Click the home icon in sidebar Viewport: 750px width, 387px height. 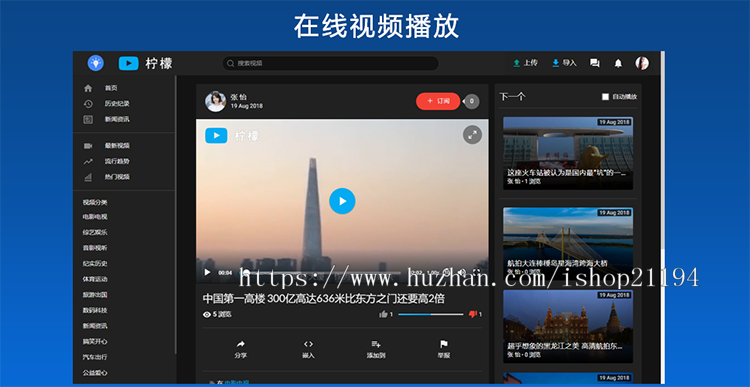click(88, 88)
